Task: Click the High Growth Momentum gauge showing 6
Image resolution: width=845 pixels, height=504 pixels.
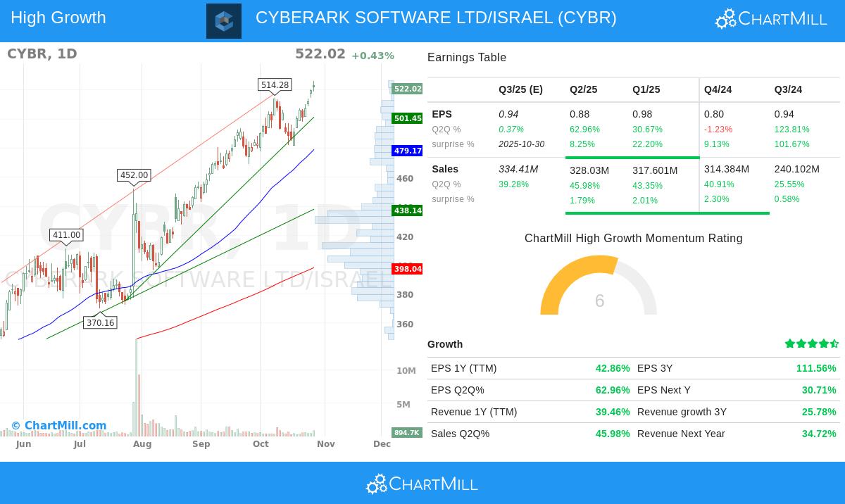Action: coord(599,301)
